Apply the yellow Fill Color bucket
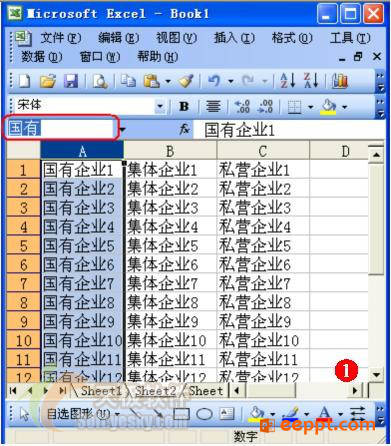The width and height of the screenshot is (391, 446). 329,107
